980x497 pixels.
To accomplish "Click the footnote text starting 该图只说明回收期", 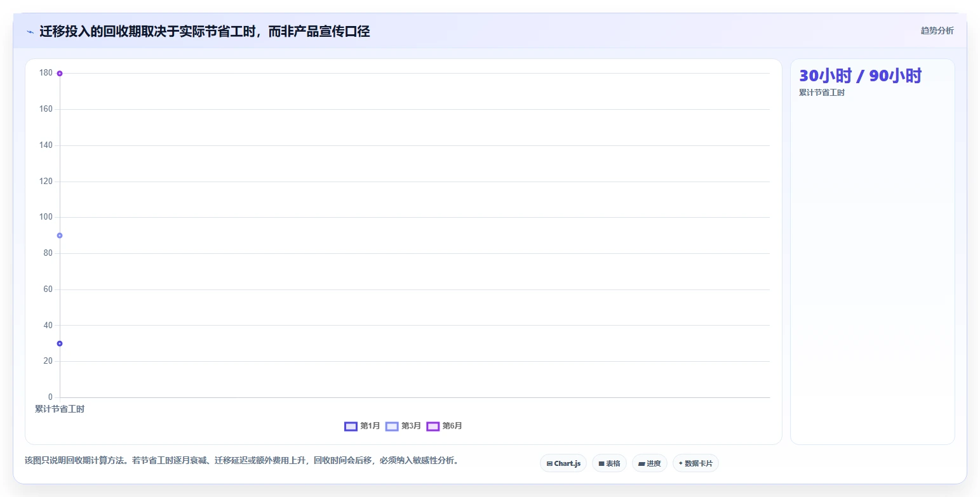I will click(241, 461).
